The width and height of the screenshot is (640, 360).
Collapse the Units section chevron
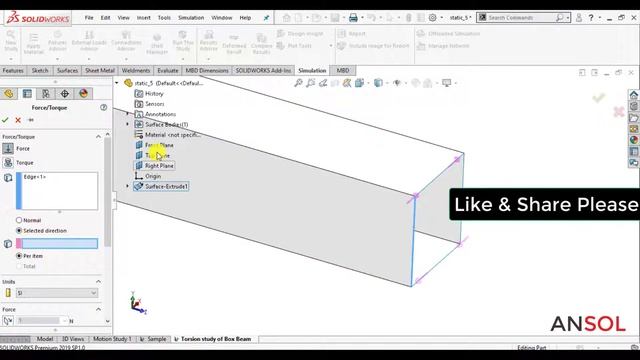[x=98, y=282]
